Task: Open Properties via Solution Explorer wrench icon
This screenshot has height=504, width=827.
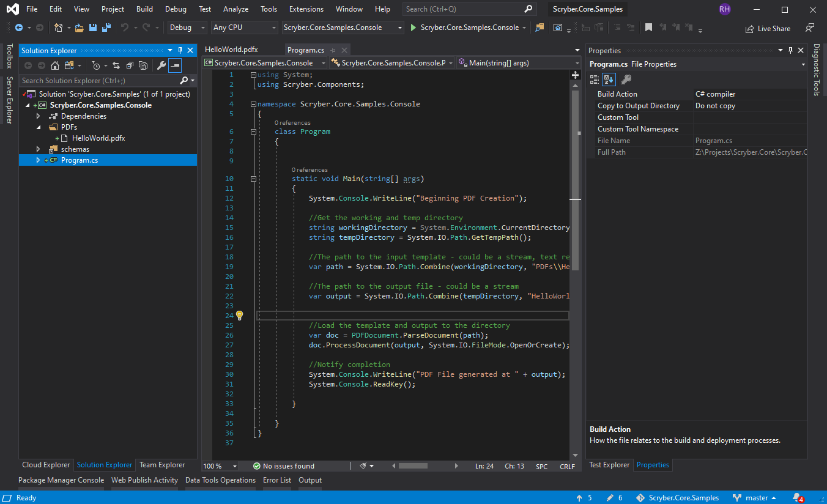Action: [161, 65]
